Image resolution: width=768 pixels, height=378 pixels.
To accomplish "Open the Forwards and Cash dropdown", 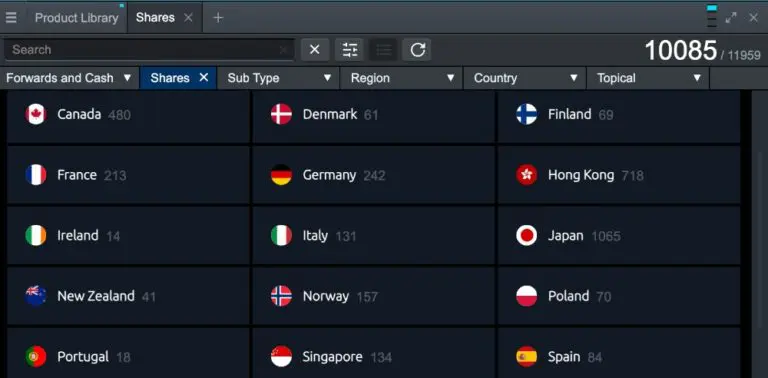I will pyautogui.click(x=69, y=78).
